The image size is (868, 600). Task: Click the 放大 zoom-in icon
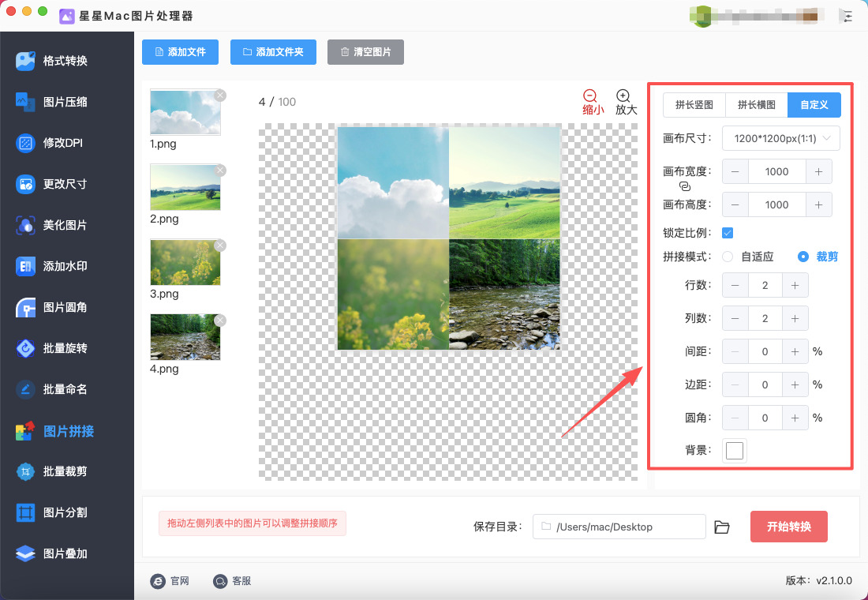(x=623, y=96)
